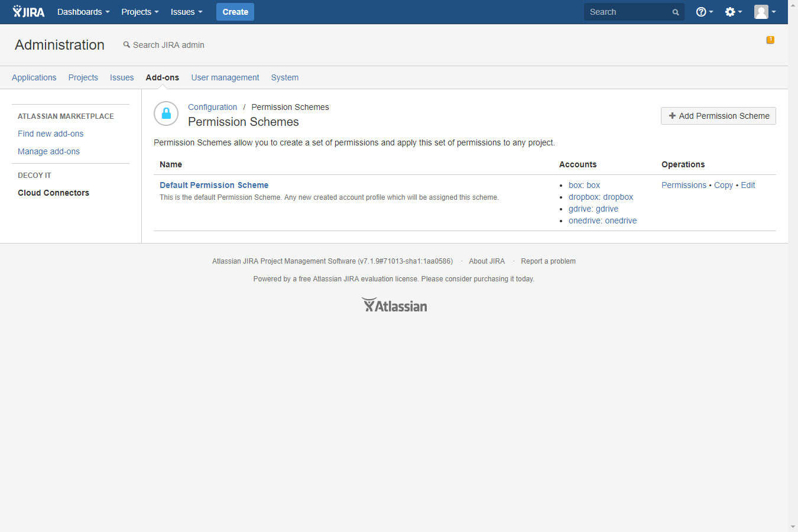Click Permissions operation link
This screenshot has width=798, height=532.
pyautogui.click(x=684, y=185)
